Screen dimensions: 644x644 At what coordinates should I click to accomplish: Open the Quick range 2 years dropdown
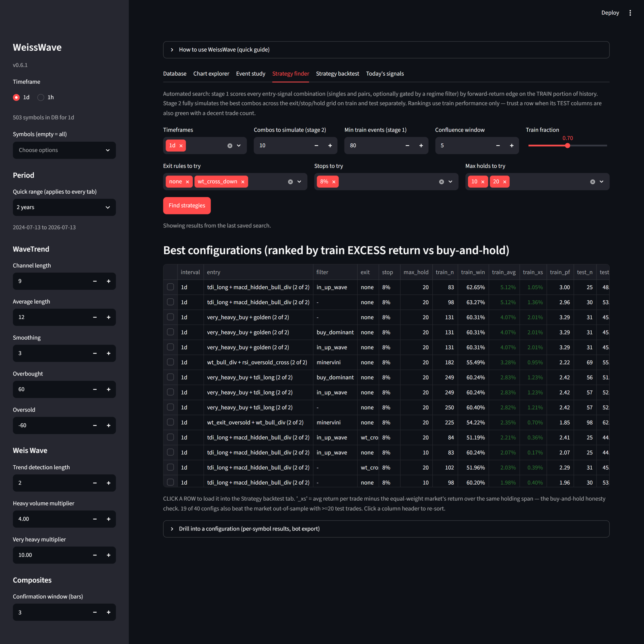64,207
